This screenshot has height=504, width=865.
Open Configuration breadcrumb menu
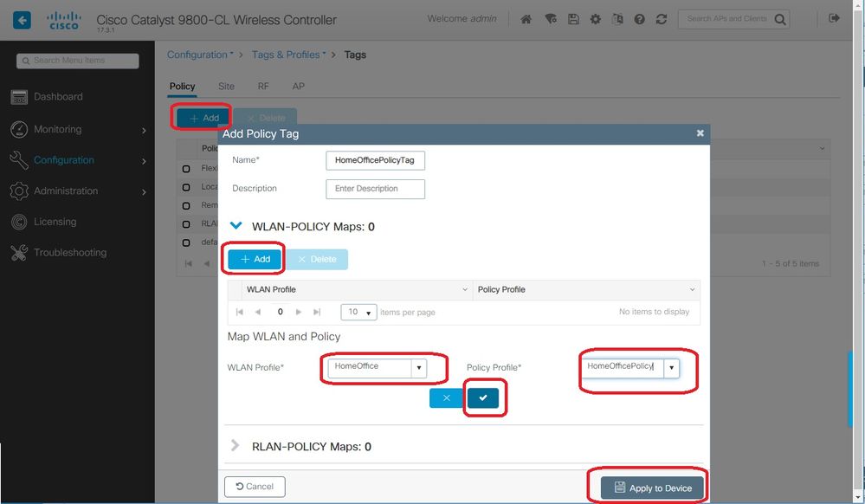coord(200,55)
